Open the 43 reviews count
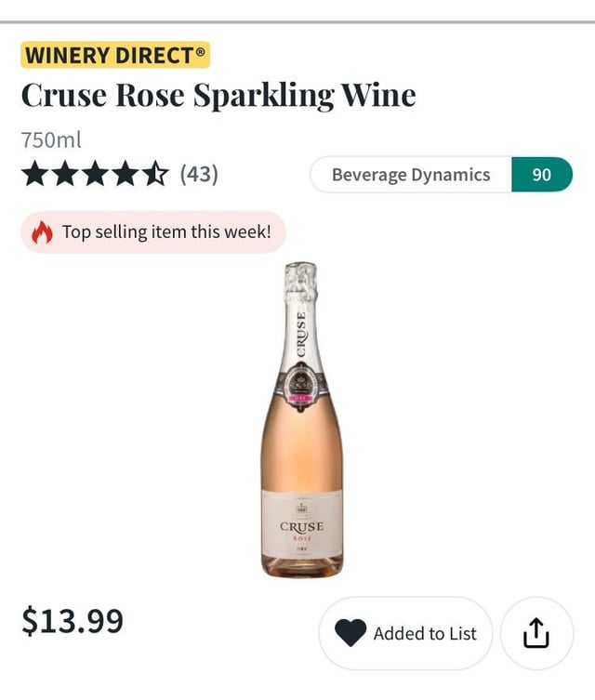Viewport: 595px width, 700px height. pos(199,174)
